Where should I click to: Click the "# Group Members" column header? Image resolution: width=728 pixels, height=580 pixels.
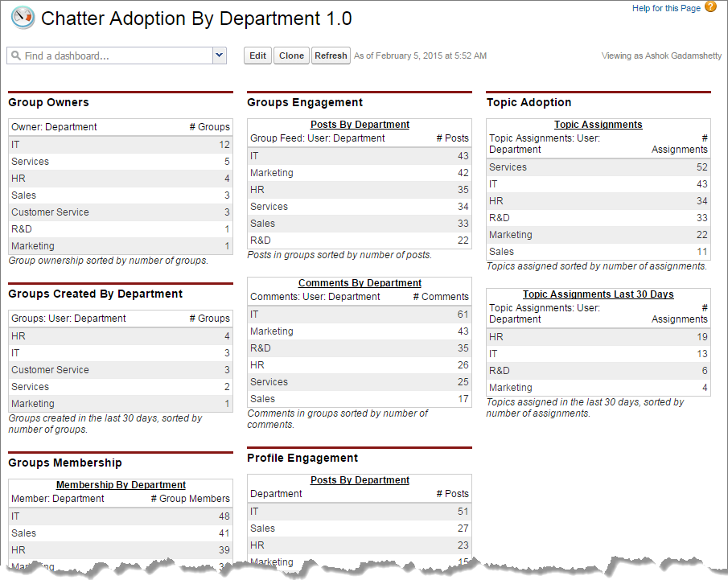pyautogui.click(x=191, y=499)
